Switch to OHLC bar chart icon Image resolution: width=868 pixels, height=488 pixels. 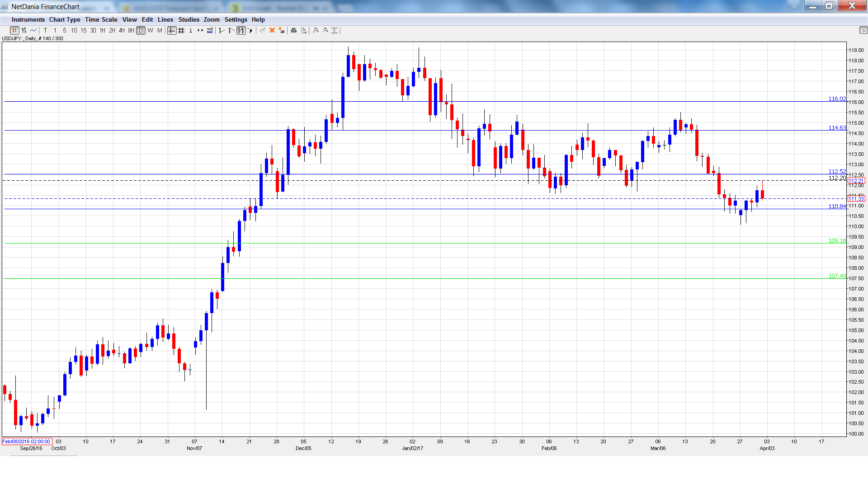tap(24, 30)
